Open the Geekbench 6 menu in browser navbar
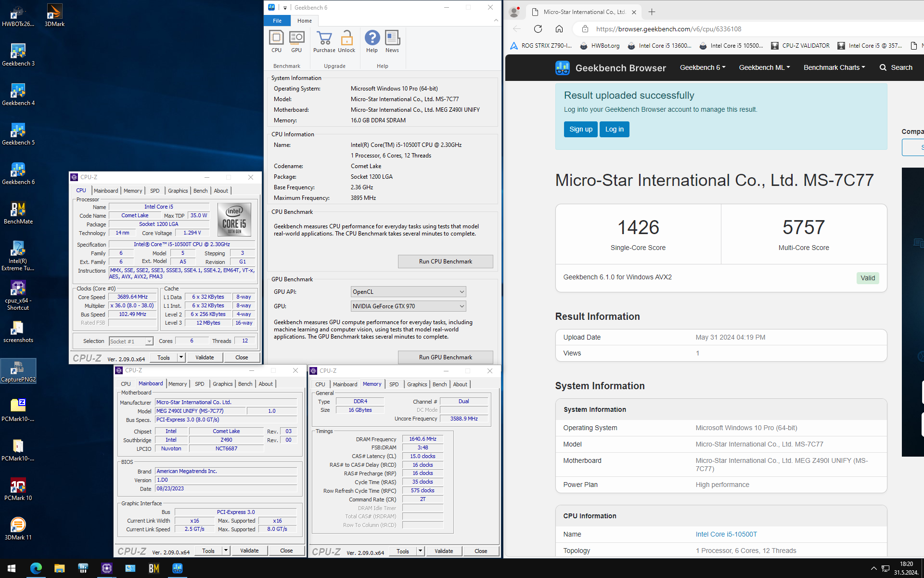Screen dimensions: 924x578 tap(702, 67)
